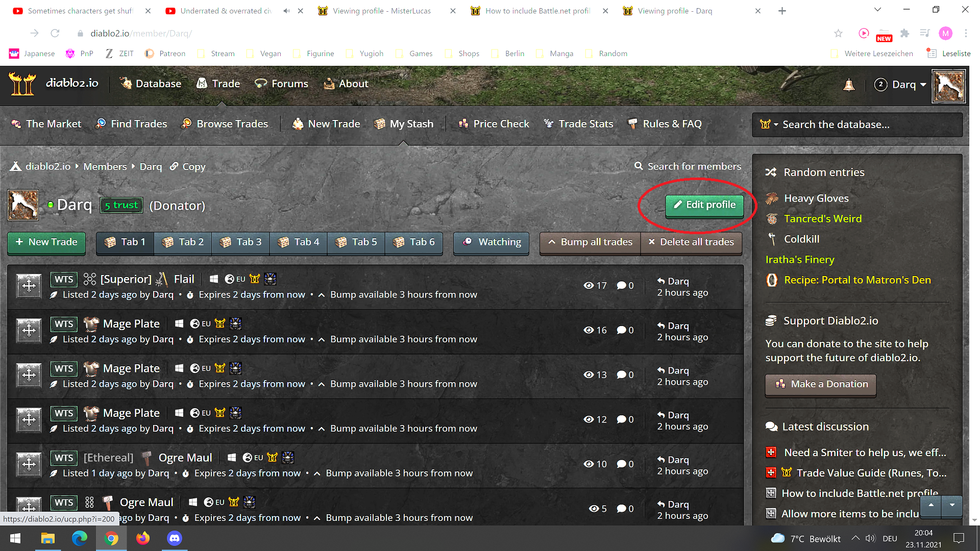This screenshot has height=551, width=980.
Task: Switch to stash Tab 1
Action: click(125, 242)
